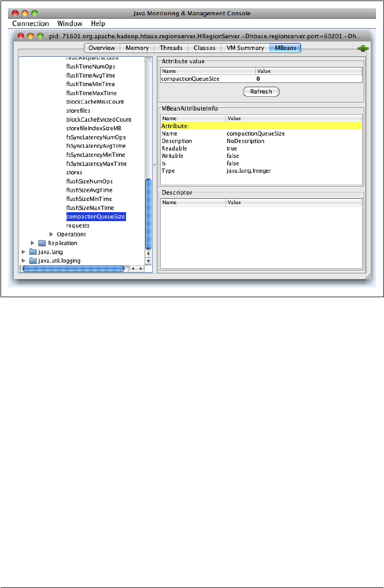Select the flushSizeMinTime attribute
The image size is (384, 588).
tap(89, 199)
